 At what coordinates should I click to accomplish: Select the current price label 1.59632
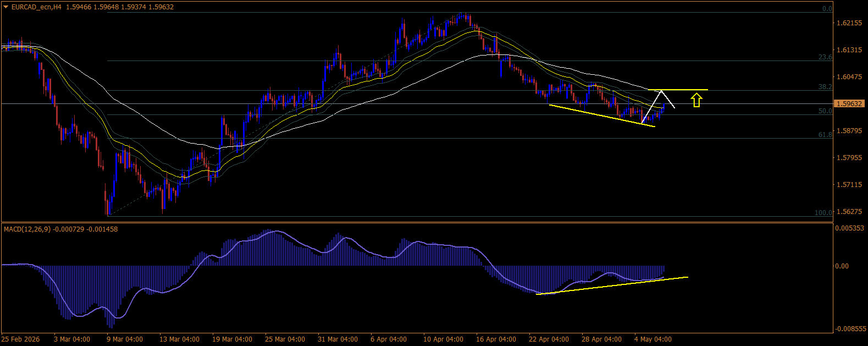coord(849,103)
